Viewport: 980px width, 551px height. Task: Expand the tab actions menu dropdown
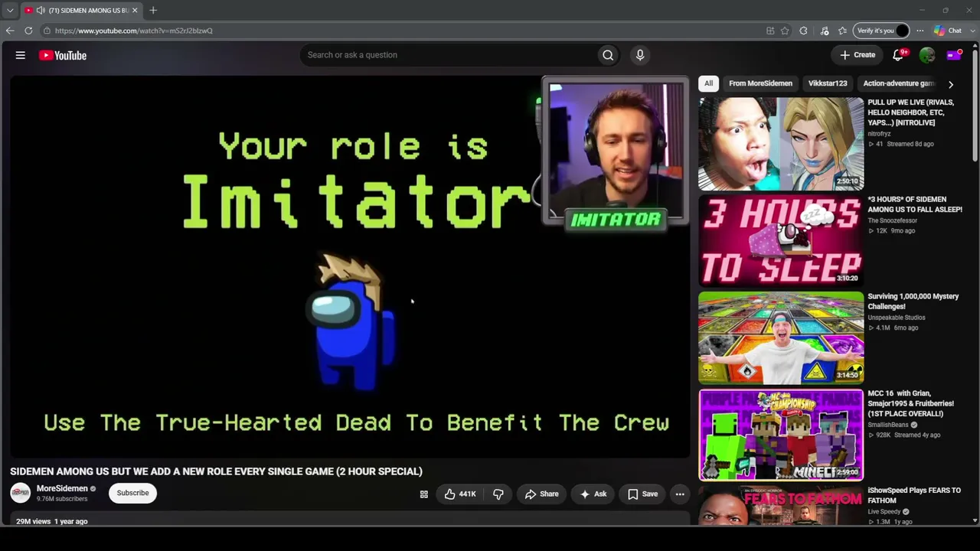click(x=10, y=11)
